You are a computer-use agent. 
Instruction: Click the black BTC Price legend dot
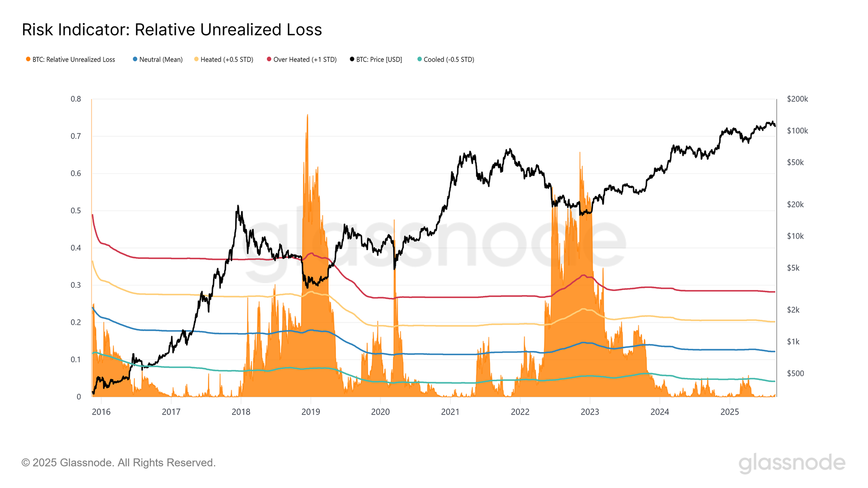pos(352,59)
